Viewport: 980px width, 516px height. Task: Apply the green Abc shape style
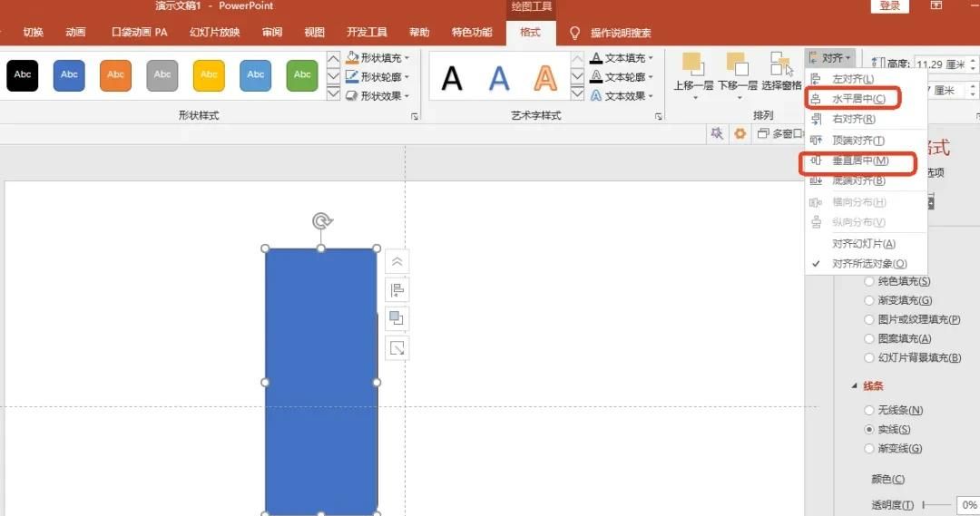(x=302, y=75)
